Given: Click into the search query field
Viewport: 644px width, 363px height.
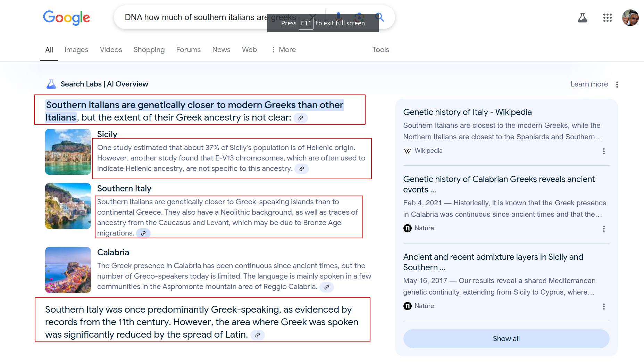Looking at the screenshot, I should 194,17.
